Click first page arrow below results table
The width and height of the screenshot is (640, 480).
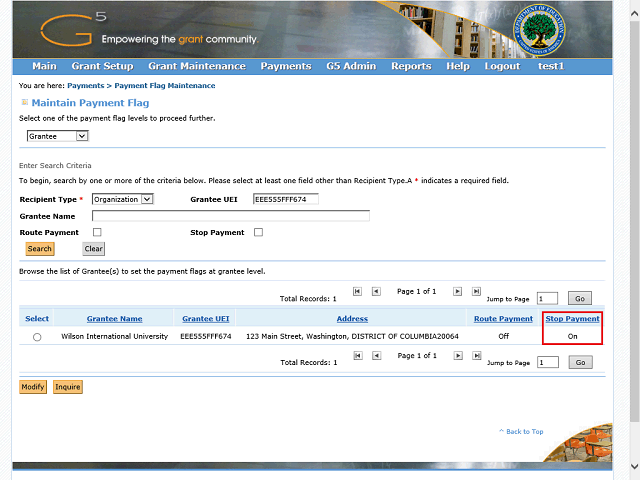pyautogui.click(x=357, y=356)
